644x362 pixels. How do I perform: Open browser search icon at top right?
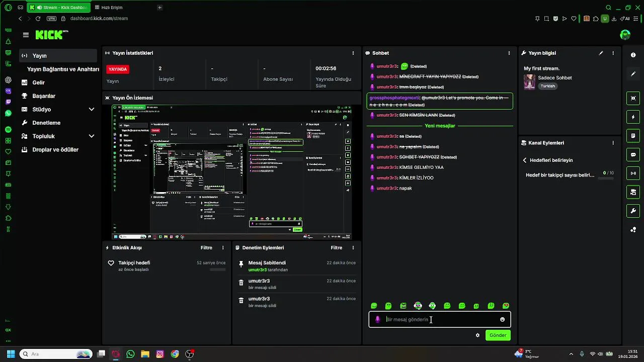tap(608, 8)
